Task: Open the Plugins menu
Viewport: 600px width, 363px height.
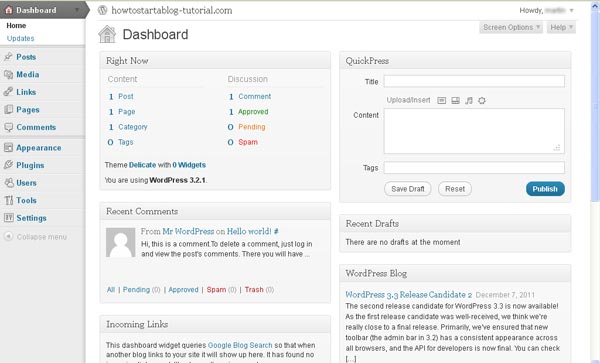Action: (x=30, y=165)
